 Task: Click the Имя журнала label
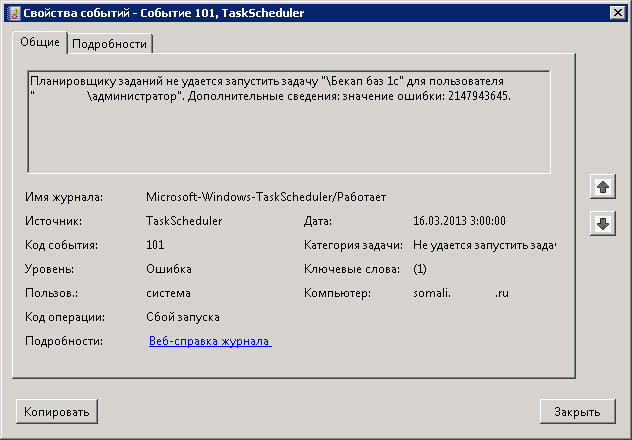tap(64, 197)
